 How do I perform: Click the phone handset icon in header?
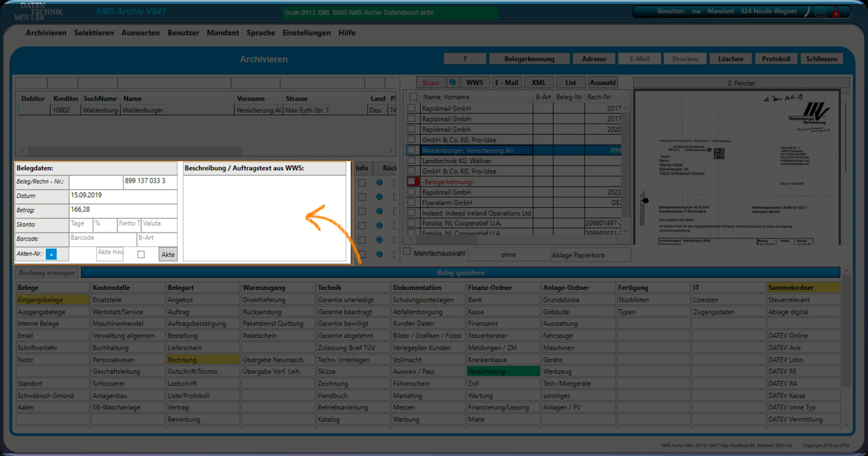[807, 12]
